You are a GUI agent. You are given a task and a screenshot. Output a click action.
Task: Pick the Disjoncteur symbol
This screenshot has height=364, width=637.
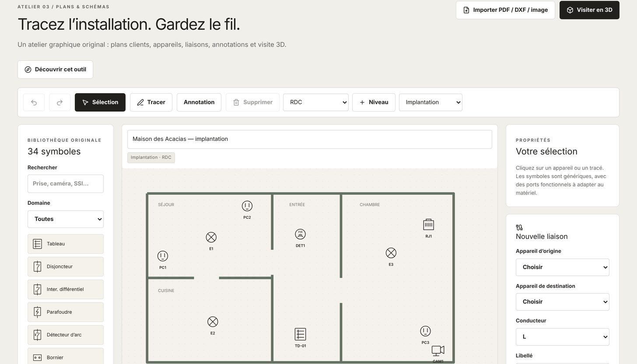(x=66, y=266)
